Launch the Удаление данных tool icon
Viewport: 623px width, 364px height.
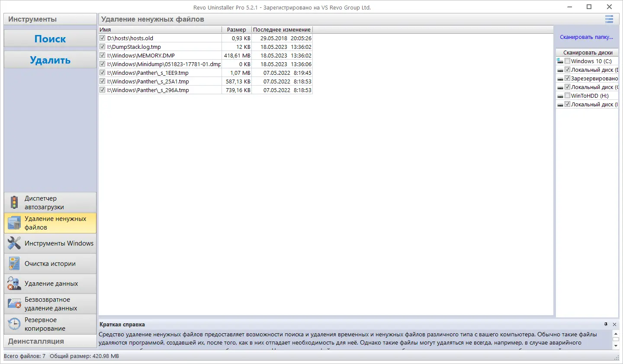coord(14,284)
